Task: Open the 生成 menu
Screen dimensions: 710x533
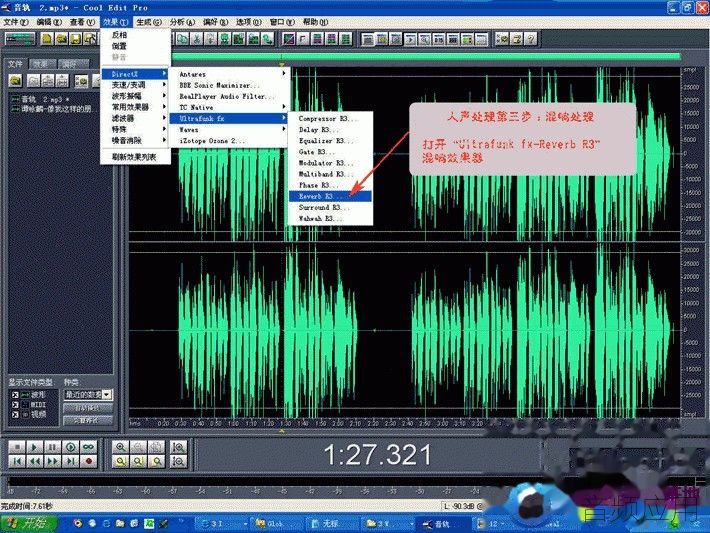Action: pos(149,22)
